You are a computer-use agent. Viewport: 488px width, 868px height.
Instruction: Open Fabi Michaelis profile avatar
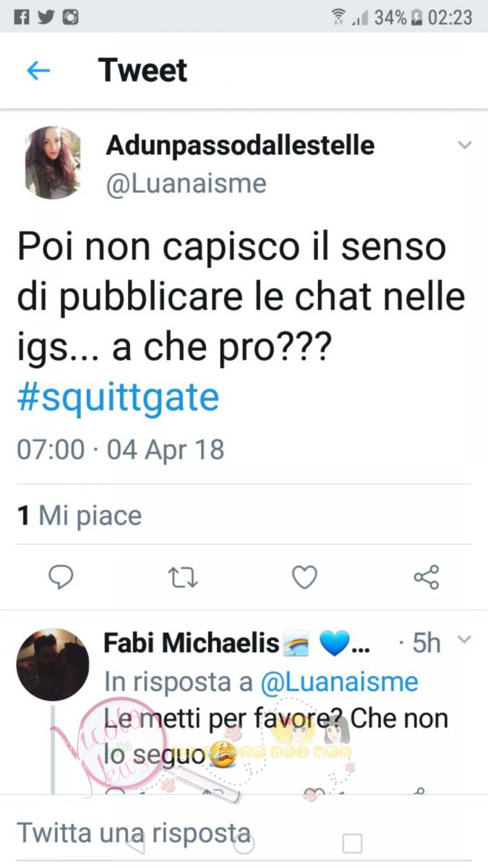click(x=52, y=664)
